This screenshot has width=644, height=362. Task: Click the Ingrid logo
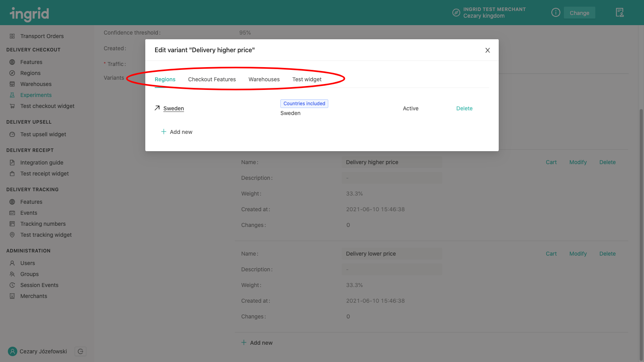click(x=29, y=14)
